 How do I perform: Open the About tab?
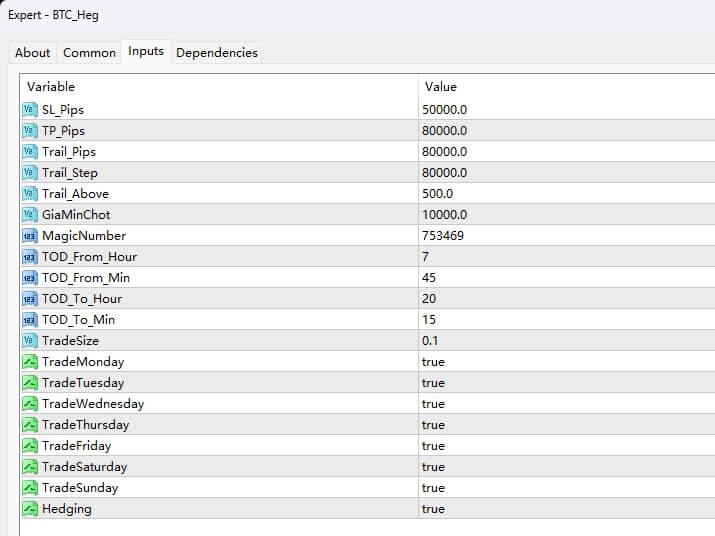(x=32, y=53)
